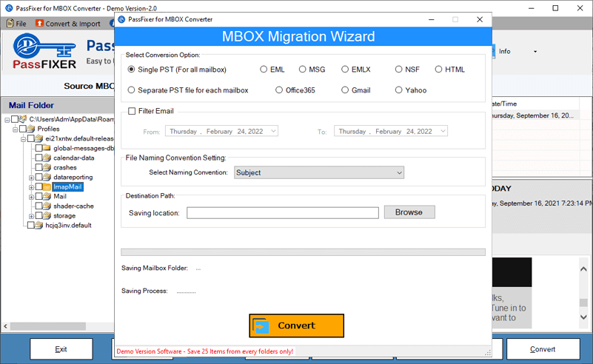Viewport: 593px width, 364px height.
Task: Open the To date picker dropdown
Action: click(443, 131)
